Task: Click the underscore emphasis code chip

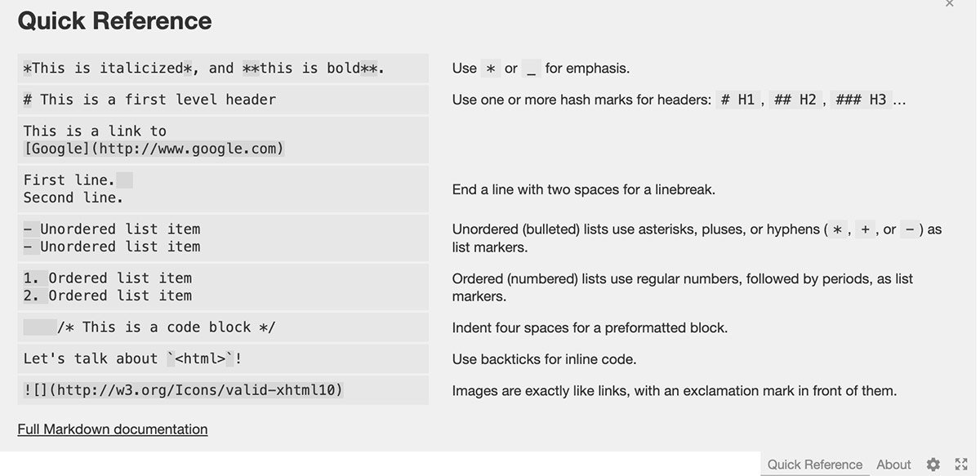Action: pos(529,69)
